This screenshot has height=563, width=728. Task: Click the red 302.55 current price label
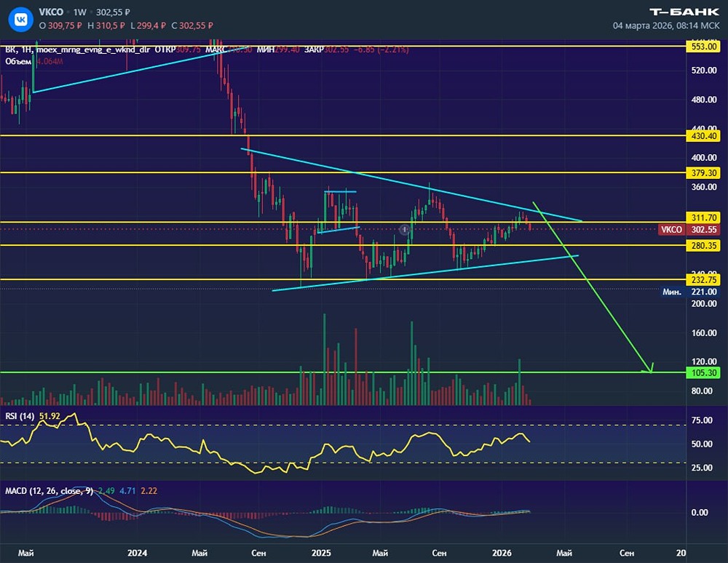(703, 230)
